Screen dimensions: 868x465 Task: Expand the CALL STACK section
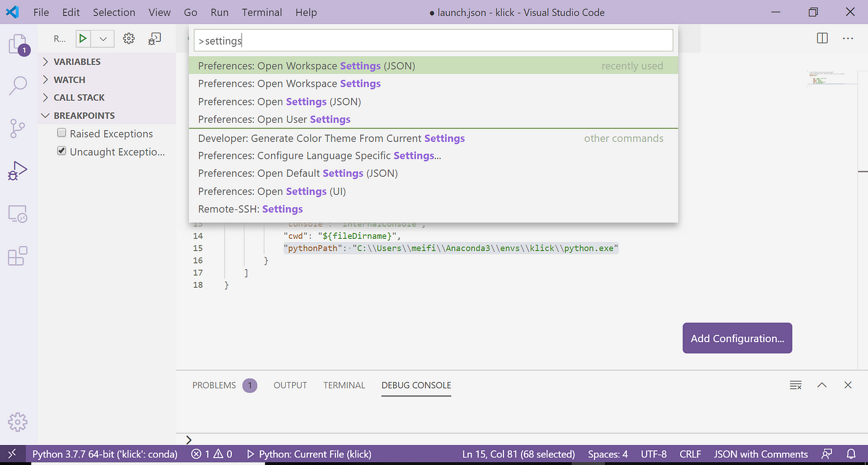click(x=107, y=97)
